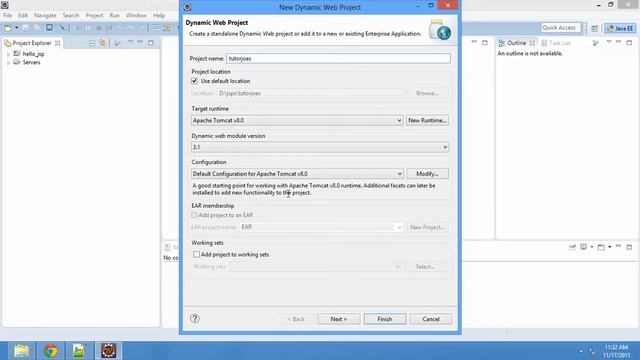This screenshot has height=360, width=640.
Task: Check Add project to working sets
Action: [x=196, y=254]
